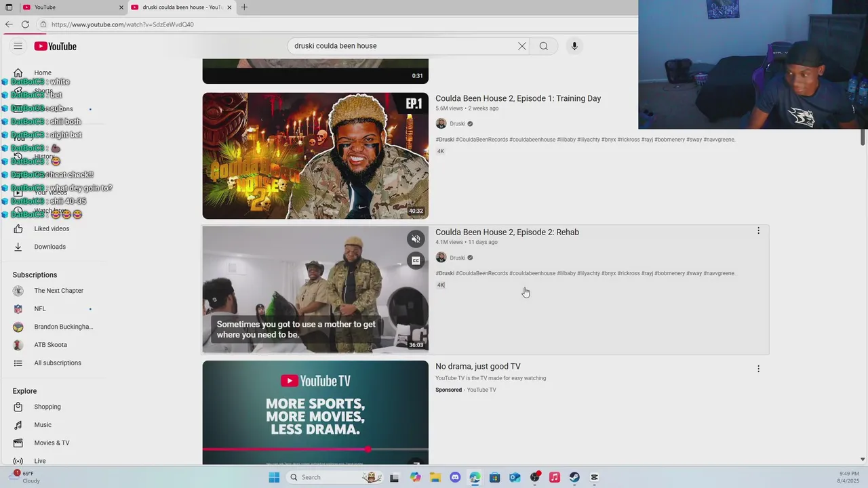Screen dimensions: 868x488
Task: Click title Coulda Been House 2, Episode 1
Action: click(x=518, y=98)
